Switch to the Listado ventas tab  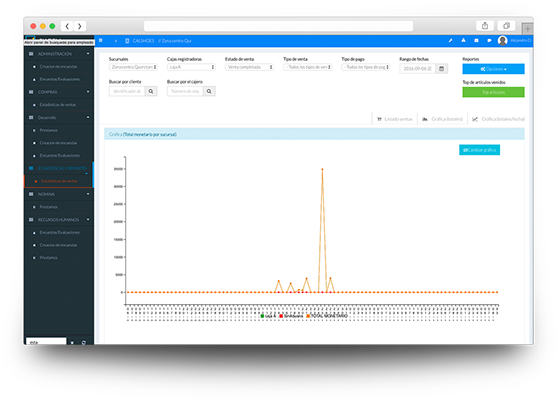pyautogui.click(x=395, y=119)
